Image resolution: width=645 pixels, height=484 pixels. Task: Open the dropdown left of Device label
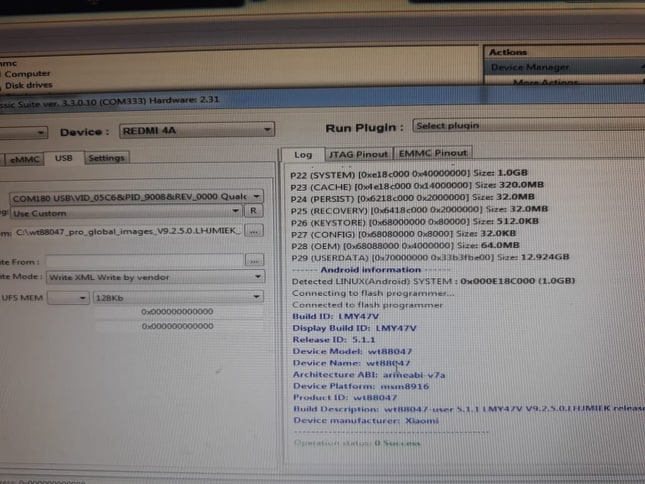coord(23,133)
